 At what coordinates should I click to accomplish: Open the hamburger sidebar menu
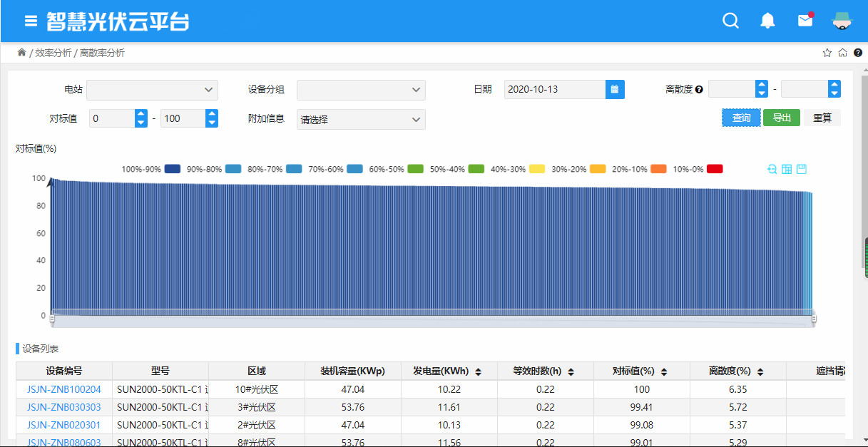pos(31,21)
